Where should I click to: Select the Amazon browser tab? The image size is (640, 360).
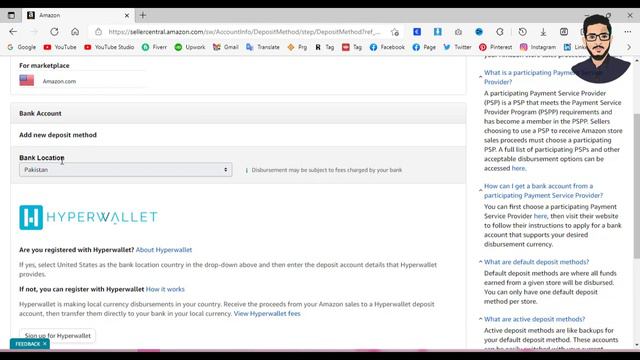tap(77, 15)
